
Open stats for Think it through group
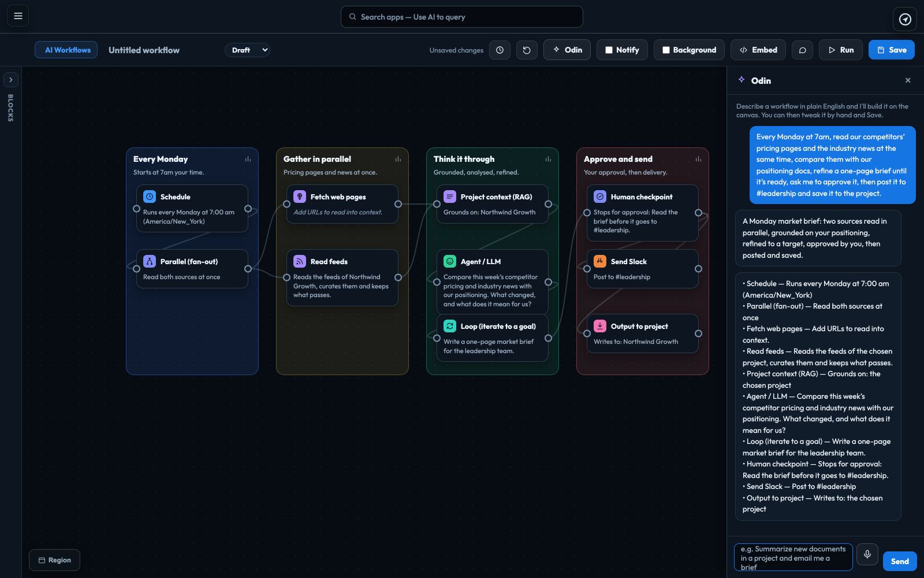click(548, 159)
